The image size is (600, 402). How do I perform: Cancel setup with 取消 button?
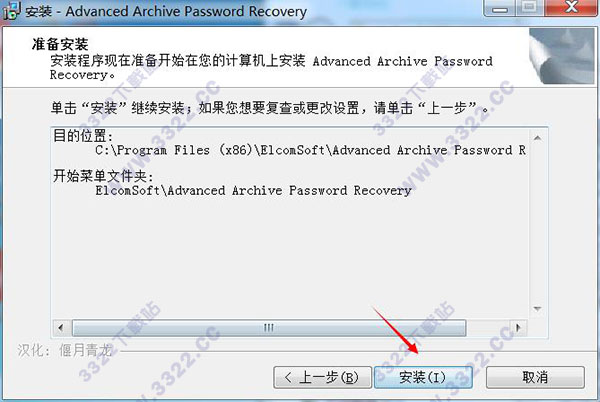[x=535, y=378]
